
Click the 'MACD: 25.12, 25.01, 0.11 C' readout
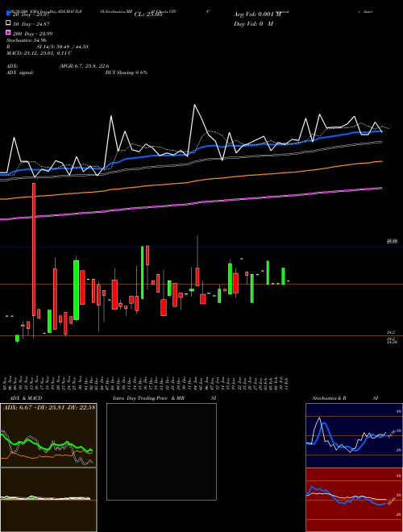(39, 53)
